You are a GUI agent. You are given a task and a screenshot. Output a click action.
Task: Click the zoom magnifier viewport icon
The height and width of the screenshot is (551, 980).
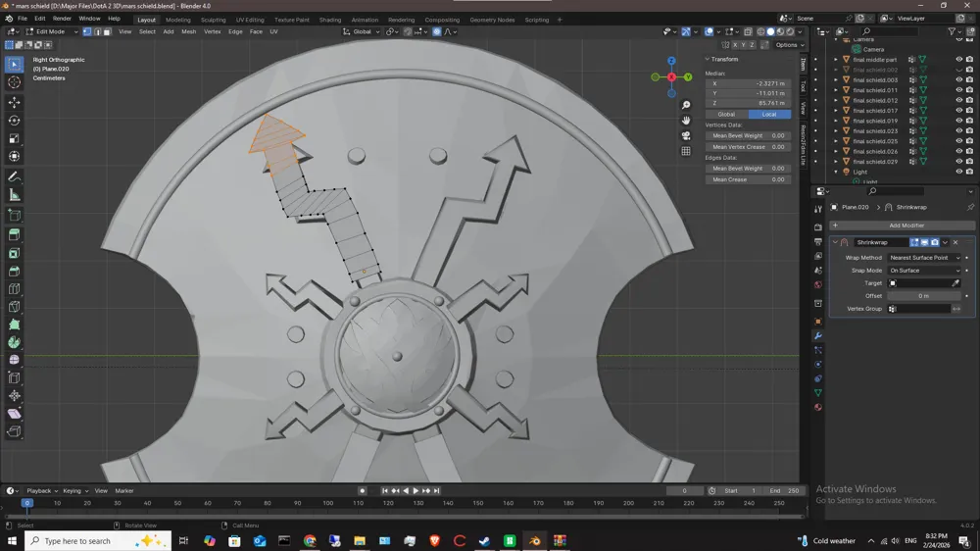(686, 105)
